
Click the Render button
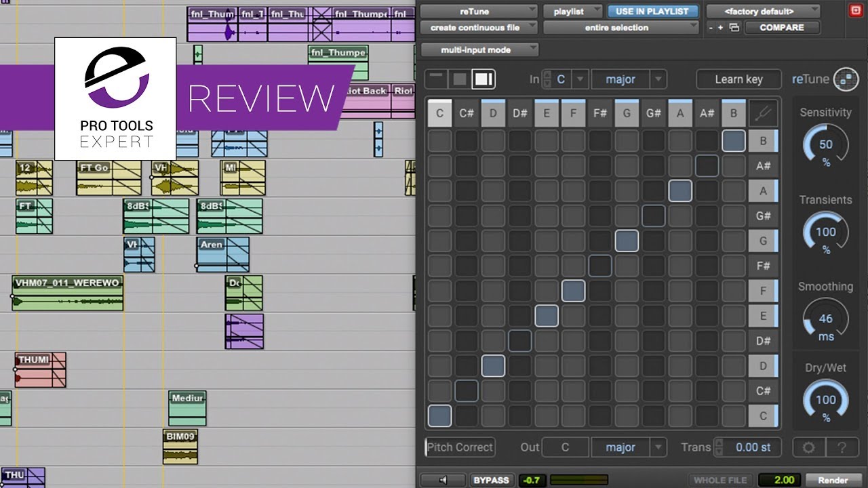click(833, 480)
